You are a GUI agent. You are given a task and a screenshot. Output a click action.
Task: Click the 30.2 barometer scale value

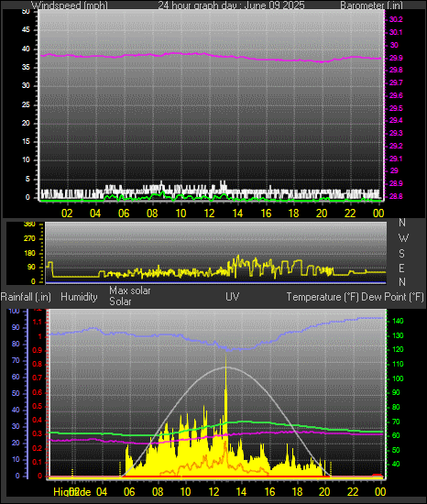click(396, 19)
